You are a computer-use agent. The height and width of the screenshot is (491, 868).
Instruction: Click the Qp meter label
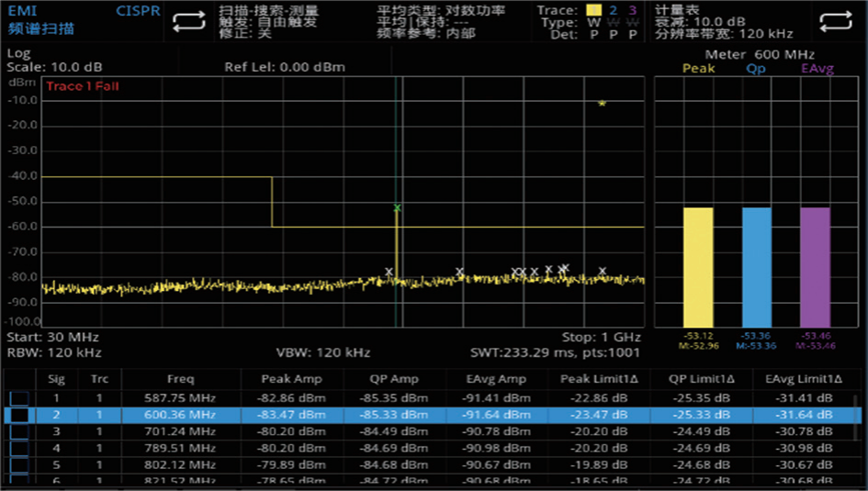pos(756,69)
